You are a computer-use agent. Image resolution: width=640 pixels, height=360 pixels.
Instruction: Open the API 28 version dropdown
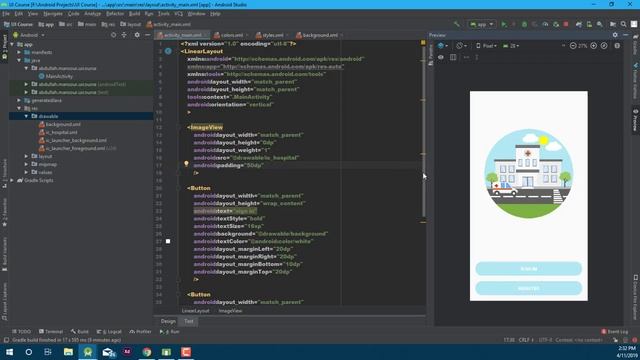tap(511, 46)
